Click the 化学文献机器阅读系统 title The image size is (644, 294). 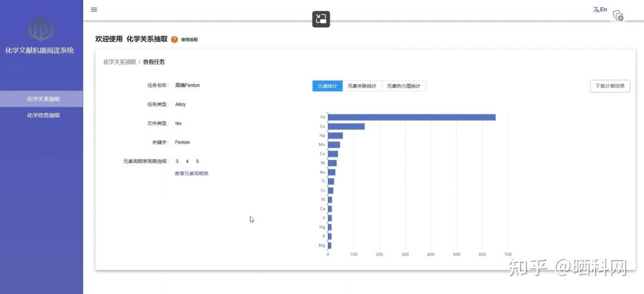[39, 51]
